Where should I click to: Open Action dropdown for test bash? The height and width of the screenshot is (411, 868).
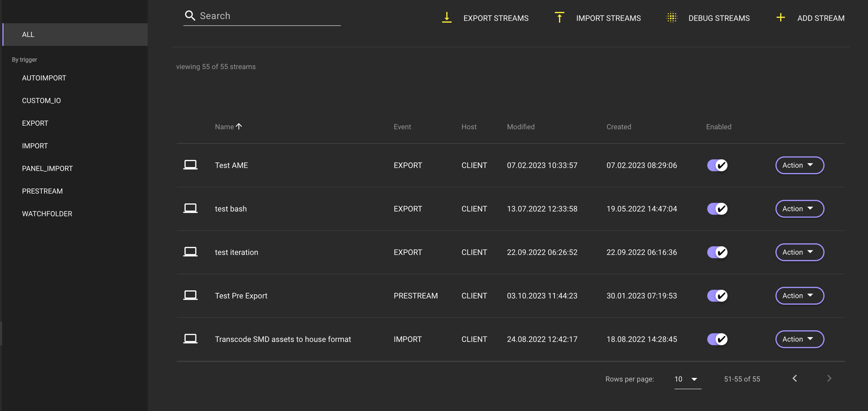(799, 209)
